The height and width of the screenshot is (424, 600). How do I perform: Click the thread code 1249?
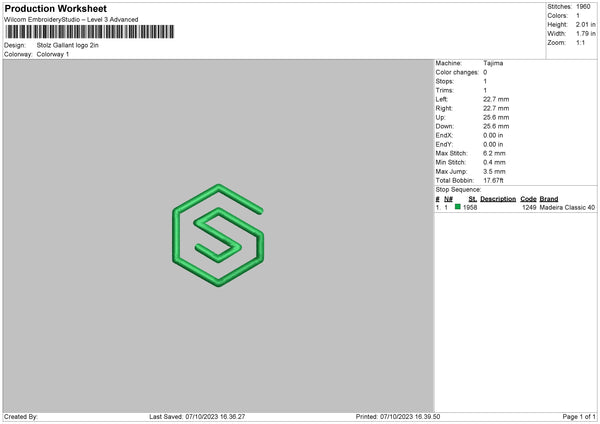coord(529,207)
